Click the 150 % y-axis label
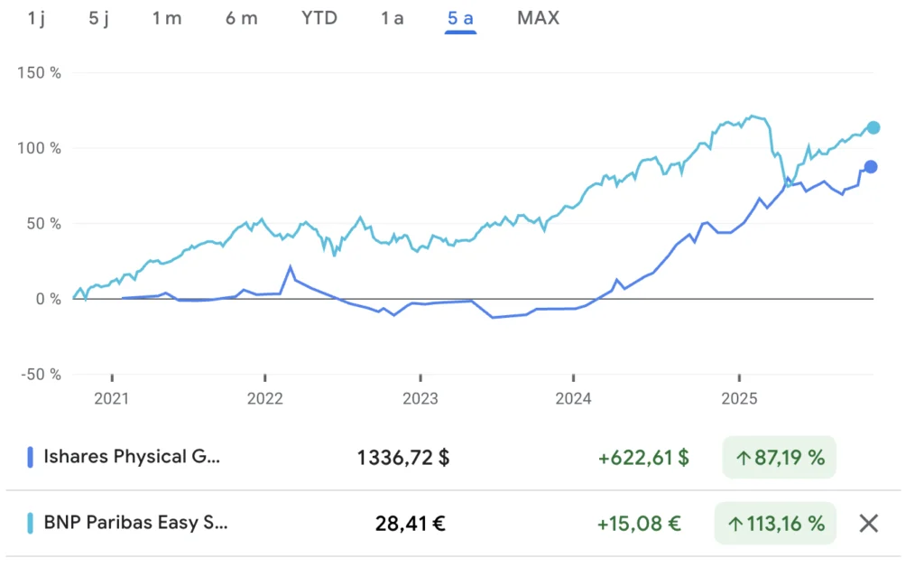The width and height of the screenshot is (924, 567). pos(39,73)
